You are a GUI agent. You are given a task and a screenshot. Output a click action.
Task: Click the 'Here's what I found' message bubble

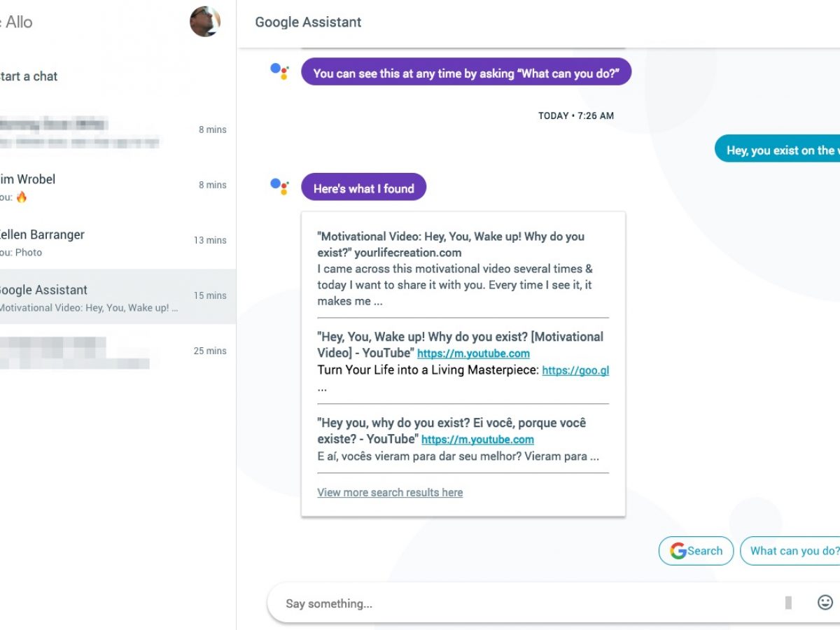(363, 188)
